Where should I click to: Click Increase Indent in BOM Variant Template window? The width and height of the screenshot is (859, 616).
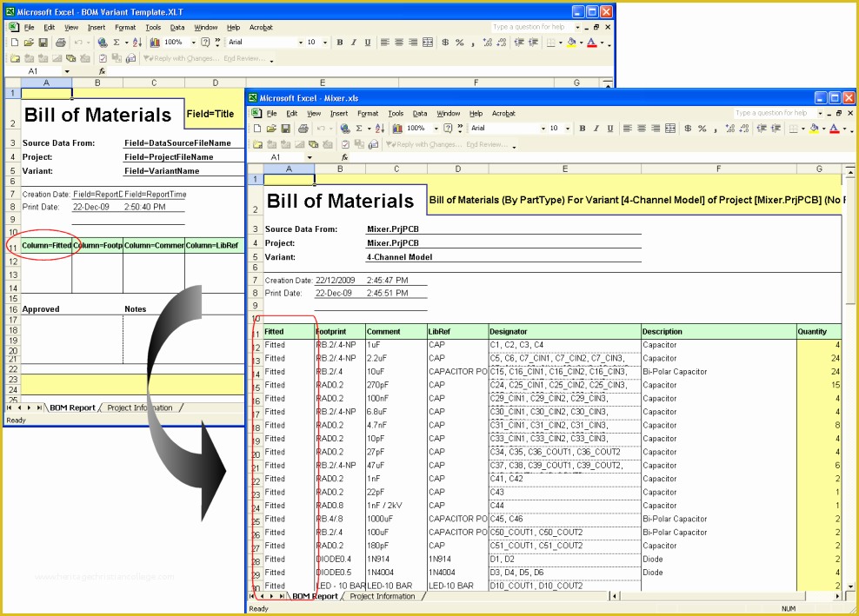click(533, 43)
